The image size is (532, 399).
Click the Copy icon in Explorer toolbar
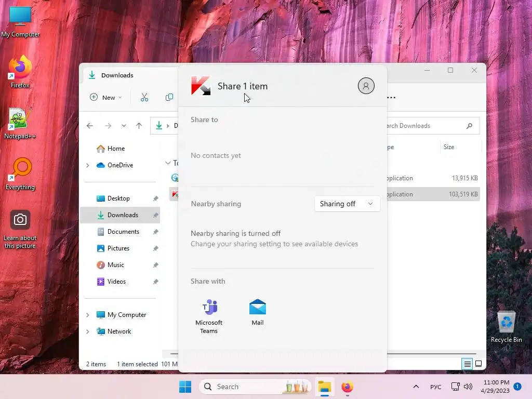(169, 97)
